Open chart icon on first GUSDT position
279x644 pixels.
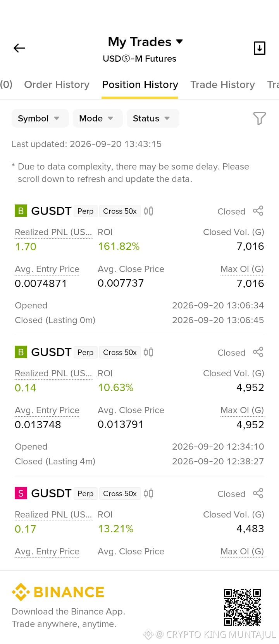pos(148,211)
